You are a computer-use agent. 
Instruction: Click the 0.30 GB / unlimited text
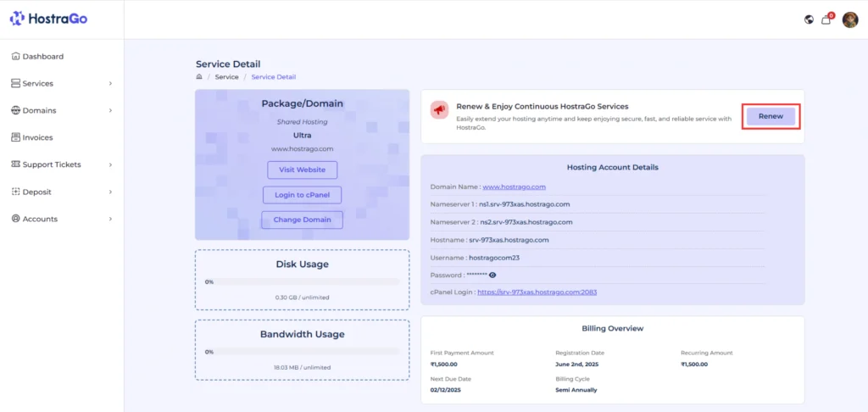click(303, 298)
